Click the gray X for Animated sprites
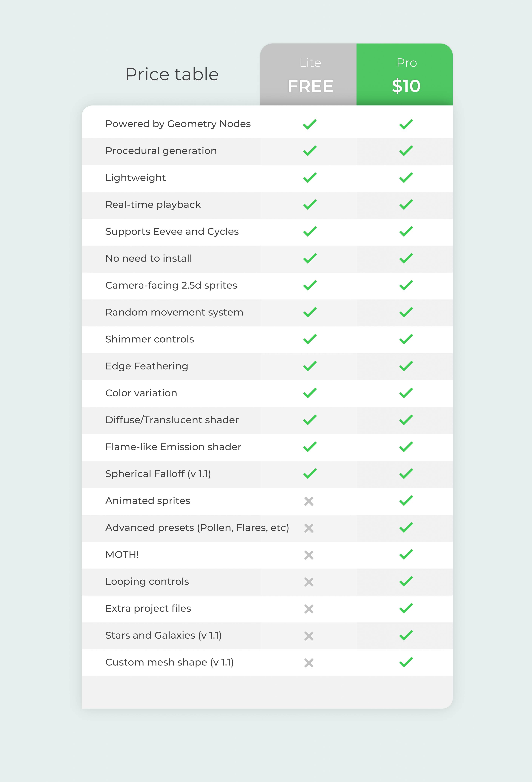The image size is (532, 782). 309,501
